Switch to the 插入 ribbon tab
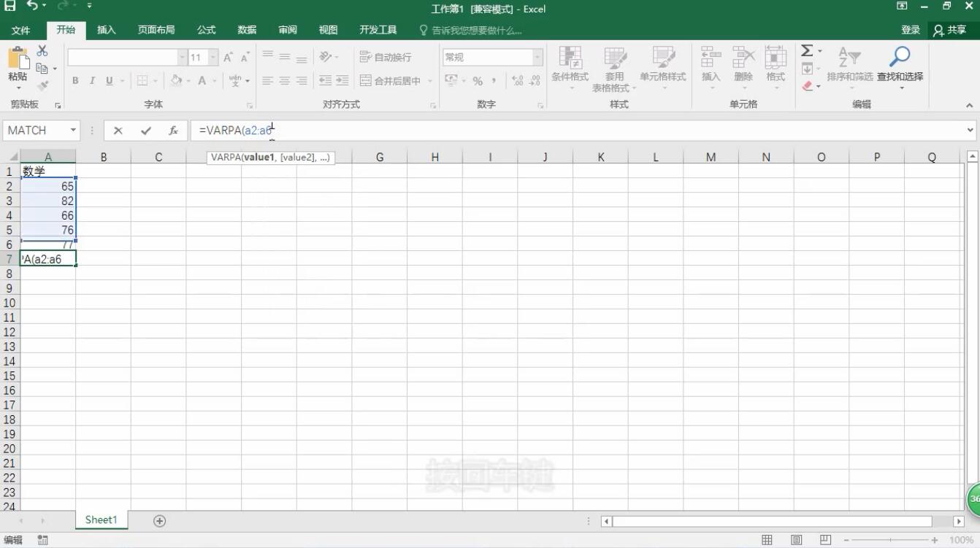 [x=107, y=30]
